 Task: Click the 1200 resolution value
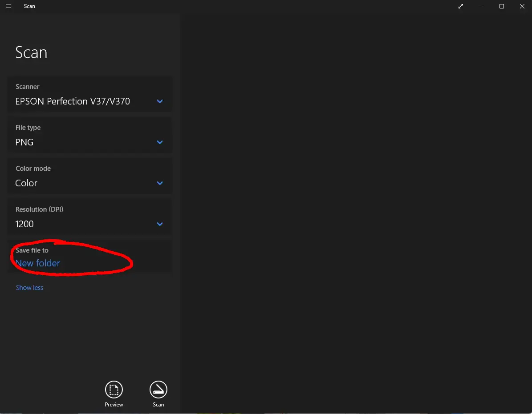(x=24, y=224)
